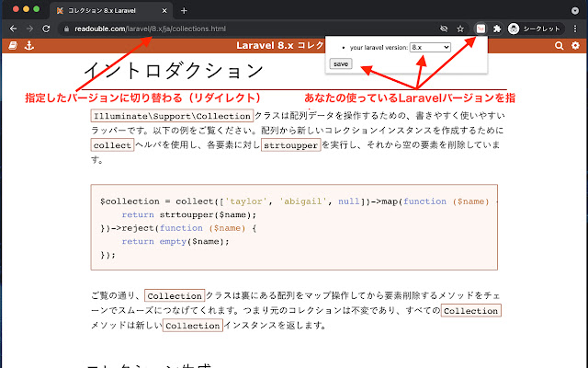588x368 pixels.
Task: Click the circular tab search arrow icon
Action: pos(575,11)
